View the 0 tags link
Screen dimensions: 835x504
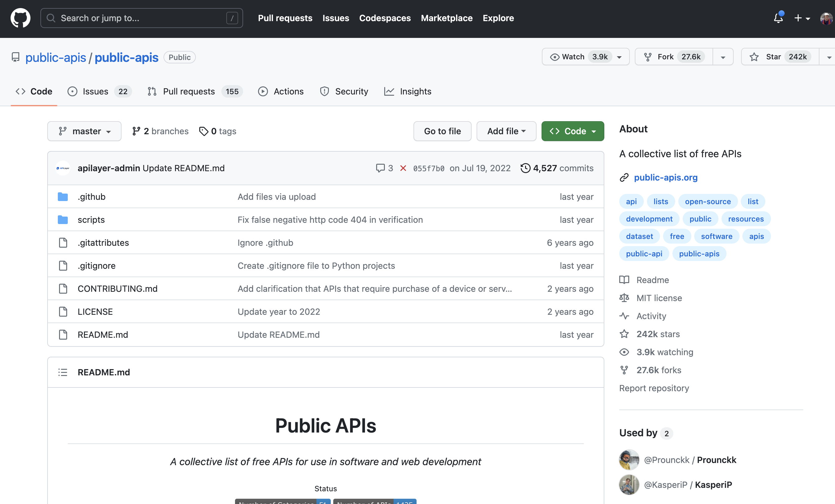click(x=218, y=131)
